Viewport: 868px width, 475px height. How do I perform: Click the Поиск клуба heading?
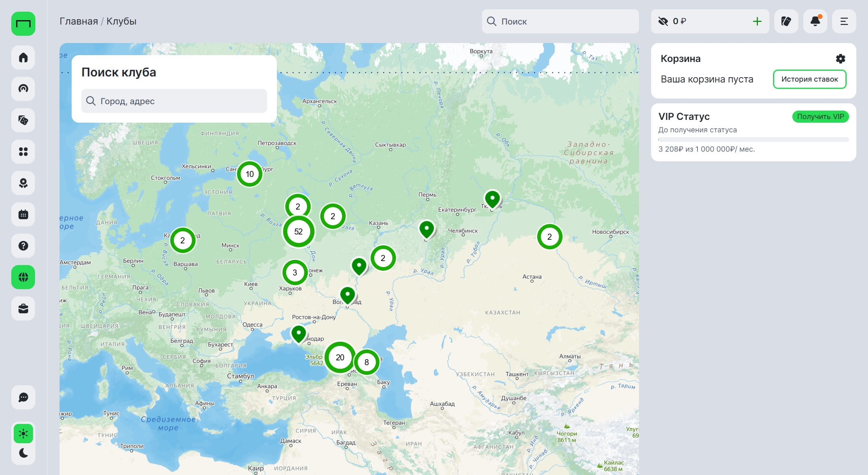tap(119, 72)
